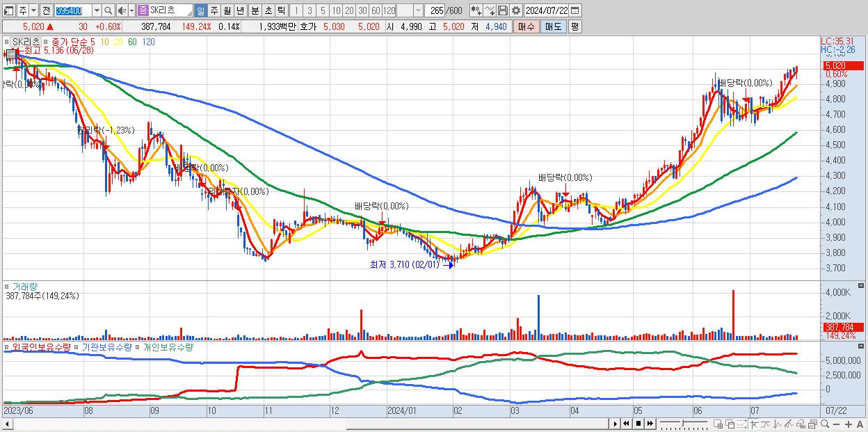
Task: Click the add line overlay icon
Action: 490,10
